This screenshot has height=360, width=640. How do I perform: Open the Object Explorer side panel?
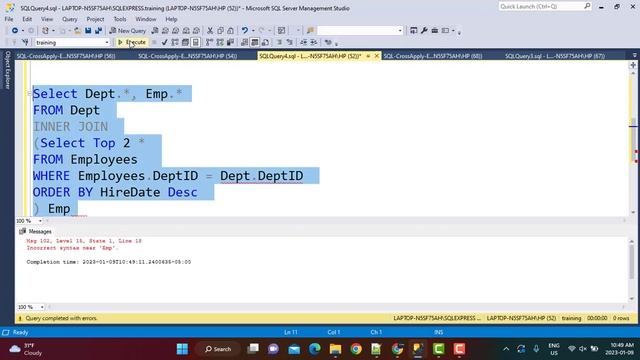pyautogui.click(x=7, y=70)
